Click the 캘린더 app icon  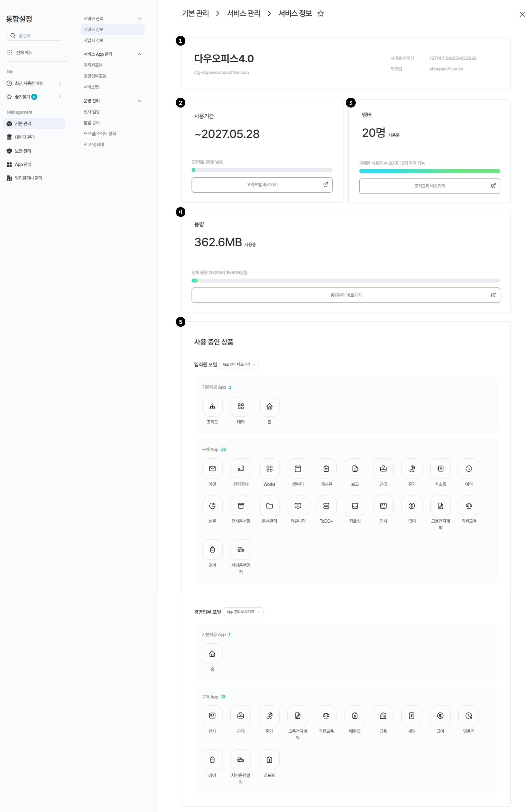(x=298, y=468)
